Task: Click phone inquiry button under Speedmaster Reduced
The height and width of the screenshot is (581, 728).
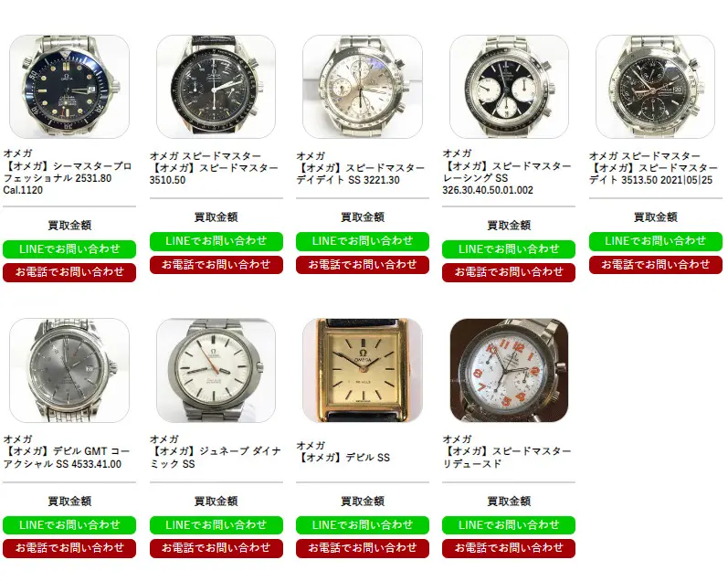Action: [509, 548]
